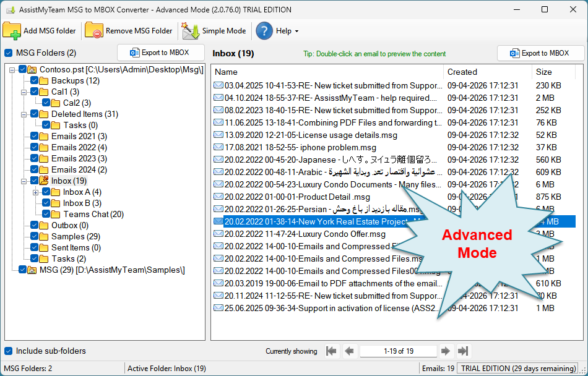Click Export to MBOX above email list
588x376 pixels.
coord(540,53)
